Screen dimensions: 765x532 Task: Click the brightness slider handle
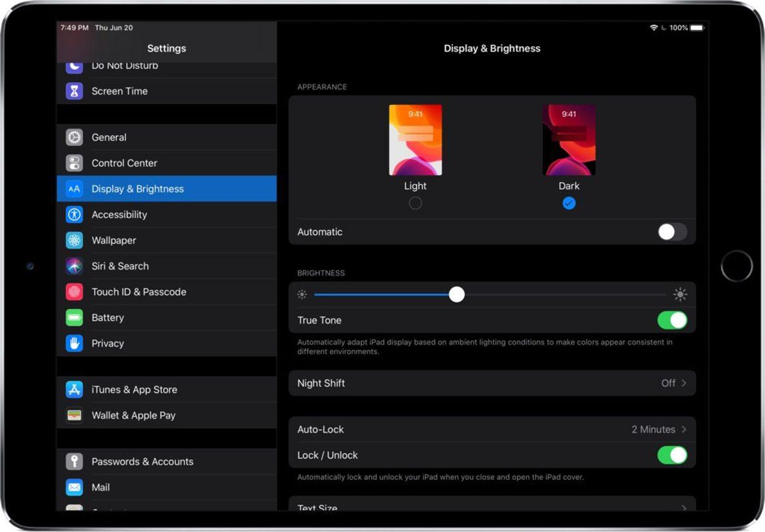tap(456, 294)
